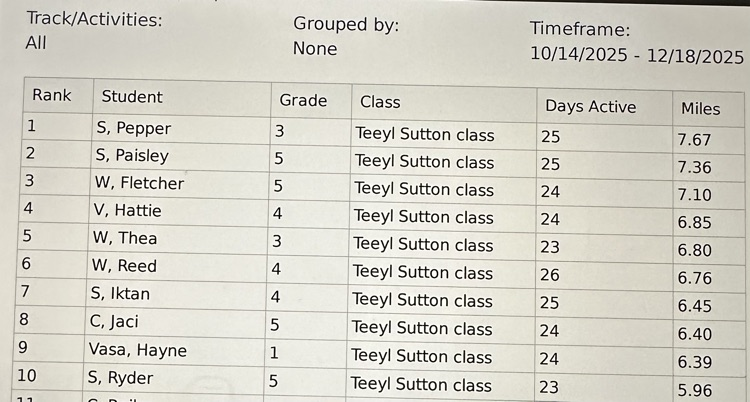The image size is (750, 402).
Task: Open the Grouped by "None" value
Action: click(315, 49)
